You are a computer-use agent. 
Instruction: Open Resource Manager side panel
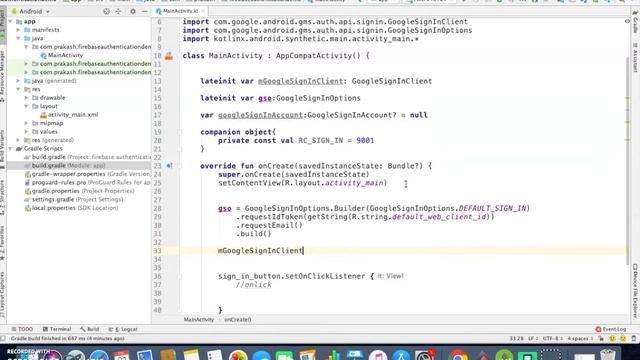(x=2, y=76)
